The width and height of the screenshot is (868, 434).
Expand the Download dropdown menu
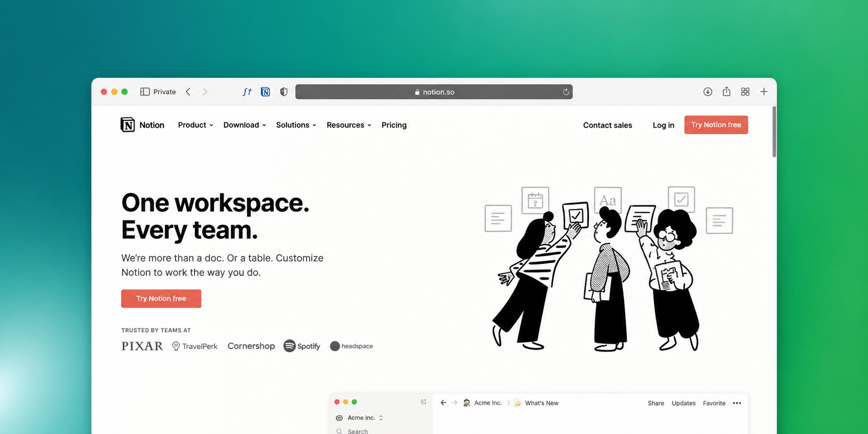pyautogui.click(x=245, y=125)
